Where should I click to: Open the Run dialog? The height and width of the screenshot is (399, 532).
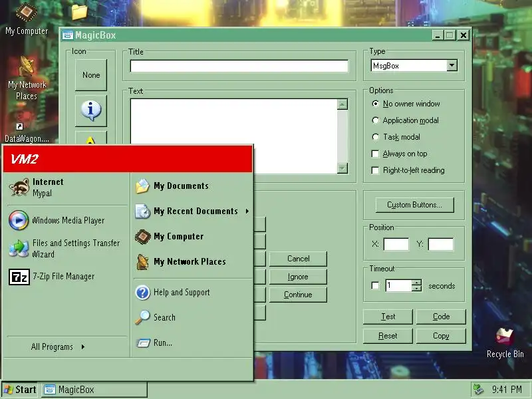(x=192, y=343)
